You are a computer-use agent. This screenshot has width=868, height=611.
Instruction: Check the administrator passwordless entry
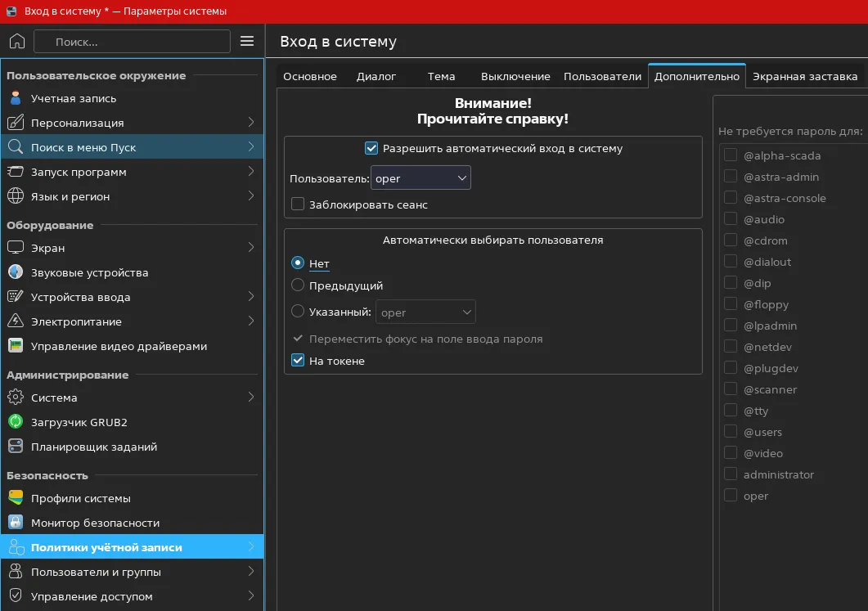[731, 474]
